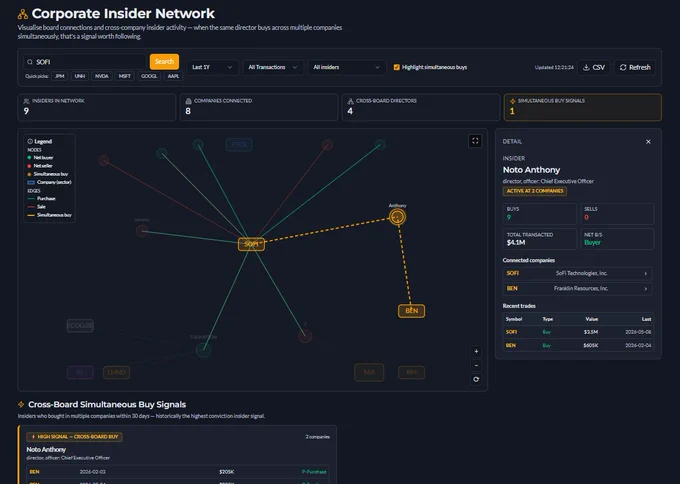Screen dimensions: 680x484
Task: Select the SOFI company node in graph
Action: coord(251,244)
